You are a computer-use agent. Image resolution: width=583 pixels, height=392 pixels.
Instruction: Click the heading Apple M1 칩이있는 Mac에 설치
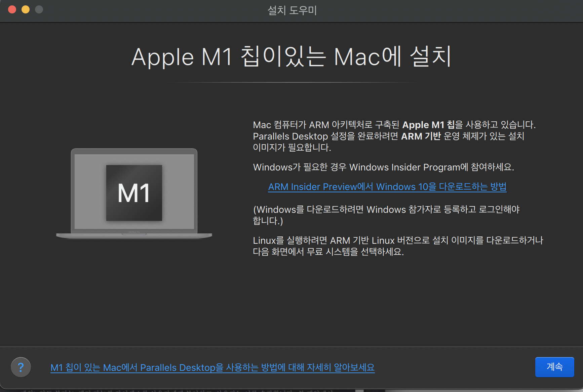pos(291,56)
